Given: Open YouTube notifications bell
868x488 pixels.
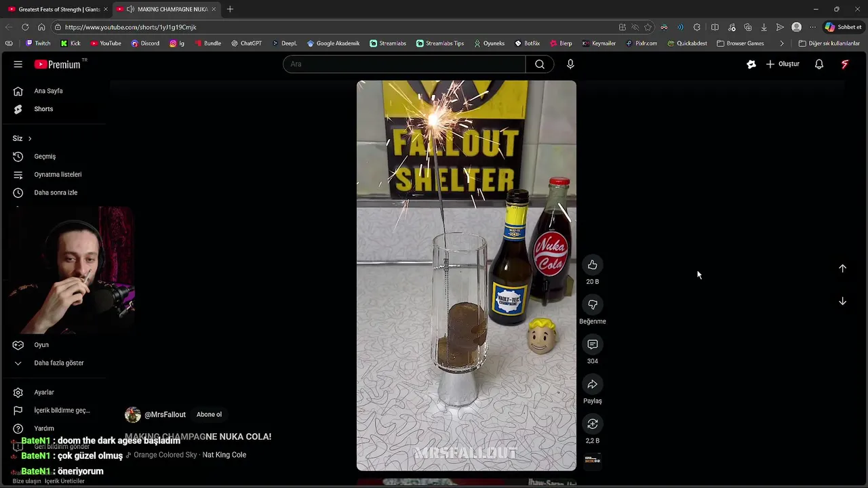Looking at the screenshot, I should 819,64.
